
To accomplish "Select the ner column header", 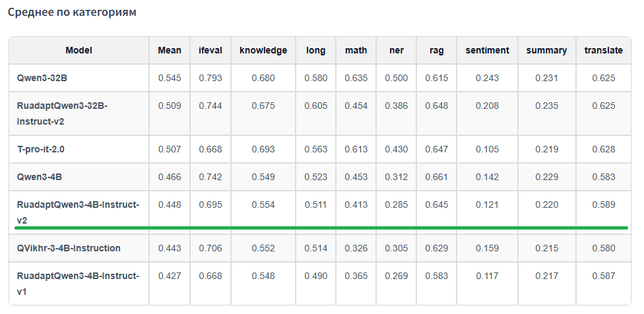I will tap(396, 50).
